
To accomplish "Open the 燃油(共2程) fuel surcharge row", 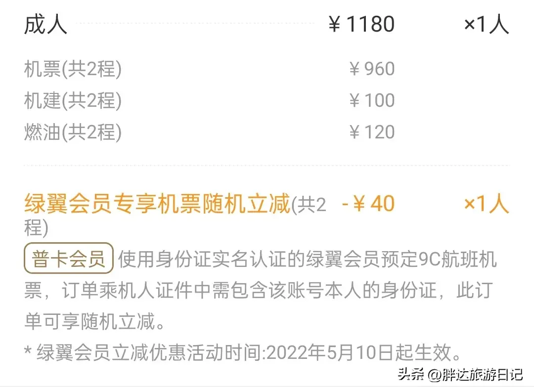I will point(74,132).
